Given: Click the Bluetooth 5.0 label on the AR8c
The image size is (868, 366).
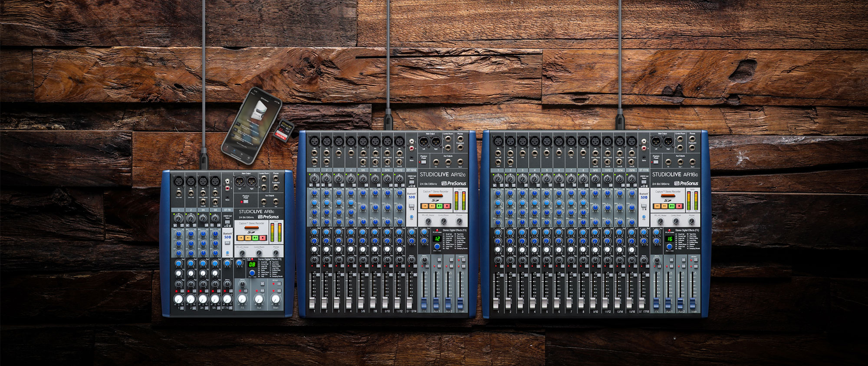Looking at the screenshot, I should pyautogui.click(x=227, y=235).
